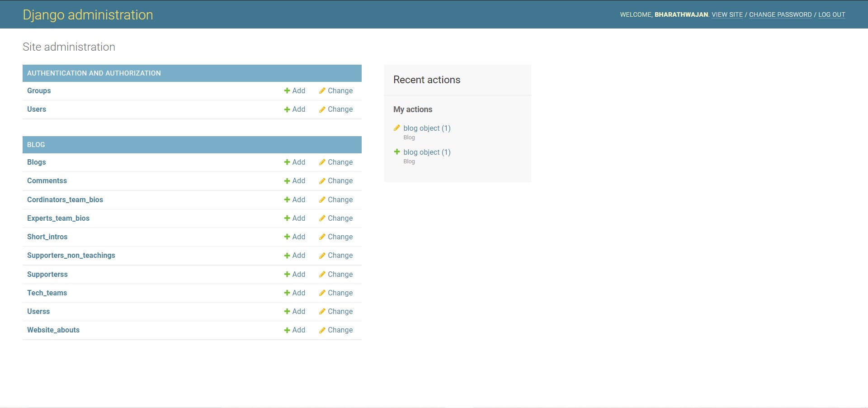Viewport: 868px width, 408px height.
Task: Open the Short_intros model list
Action: pyautogui.click(x=47, y=237)
